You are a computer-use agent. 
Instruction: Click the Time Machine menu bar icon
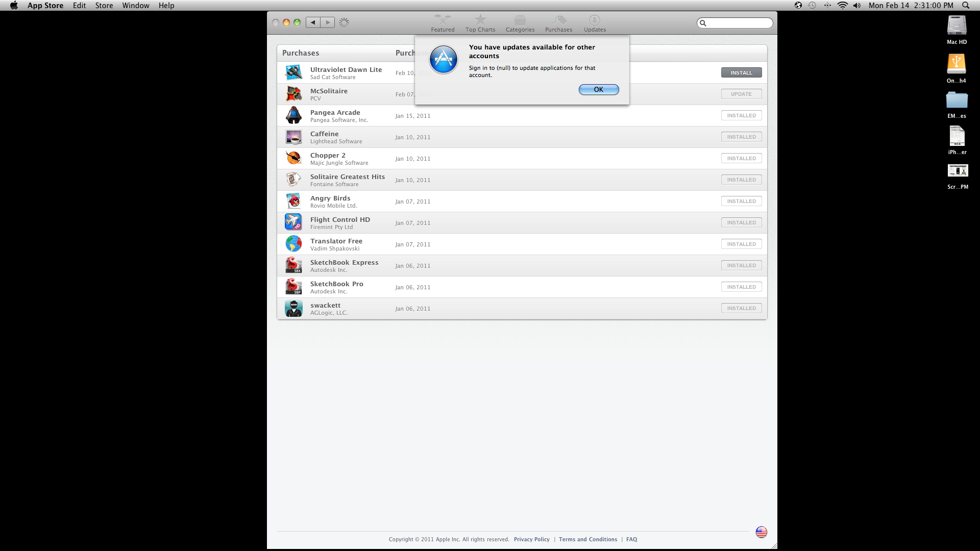point(812,6)
